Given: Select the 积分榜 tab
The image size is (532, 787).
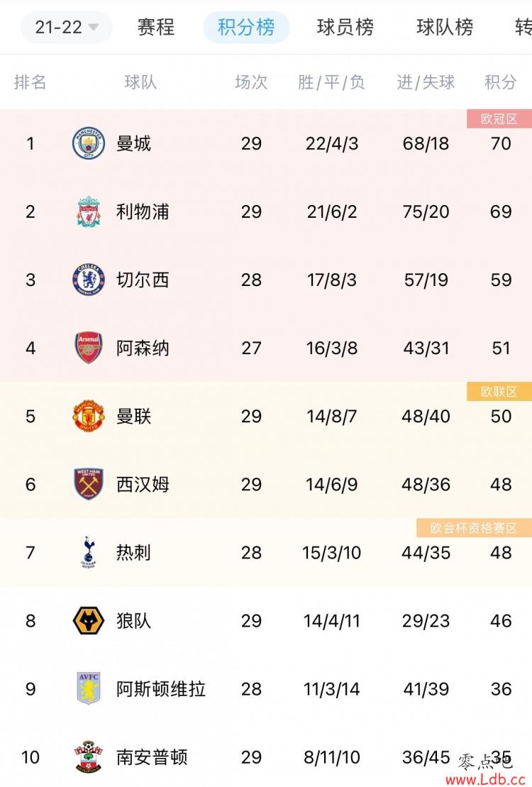Looking at the screenshot, I should tap(246, 27).
